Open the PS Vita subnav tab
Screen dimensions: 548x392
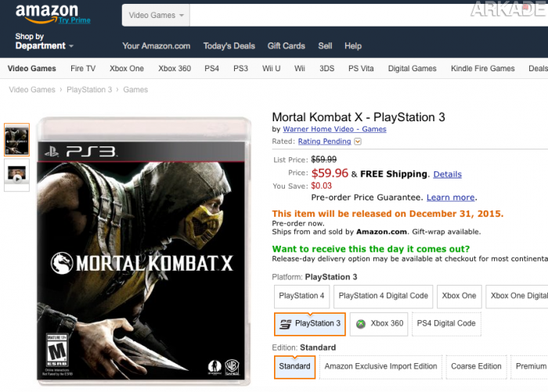coord(361,69)
